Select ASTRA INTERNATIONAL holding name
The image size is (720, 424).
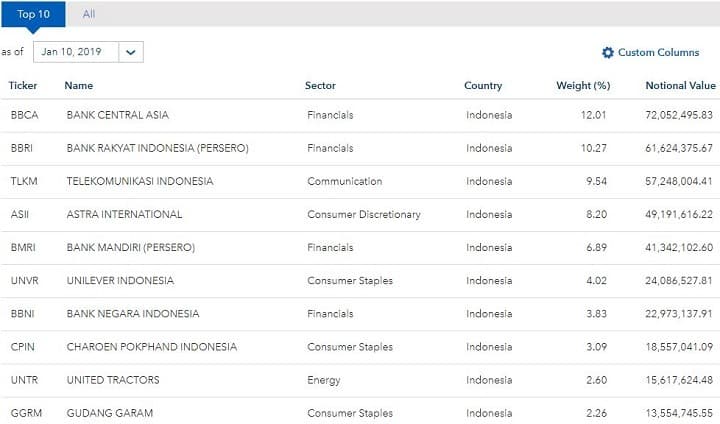[x=124, y=214]
